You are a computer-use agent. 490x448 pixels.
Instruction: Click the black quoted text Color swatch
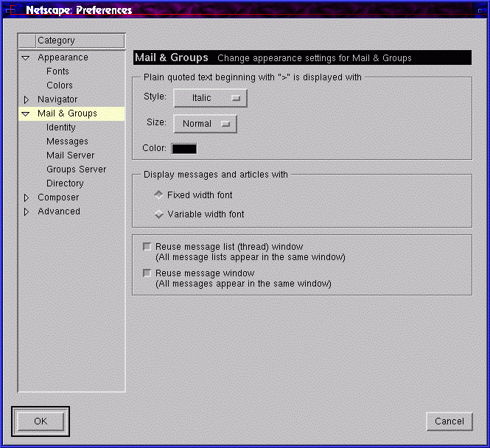184,149
